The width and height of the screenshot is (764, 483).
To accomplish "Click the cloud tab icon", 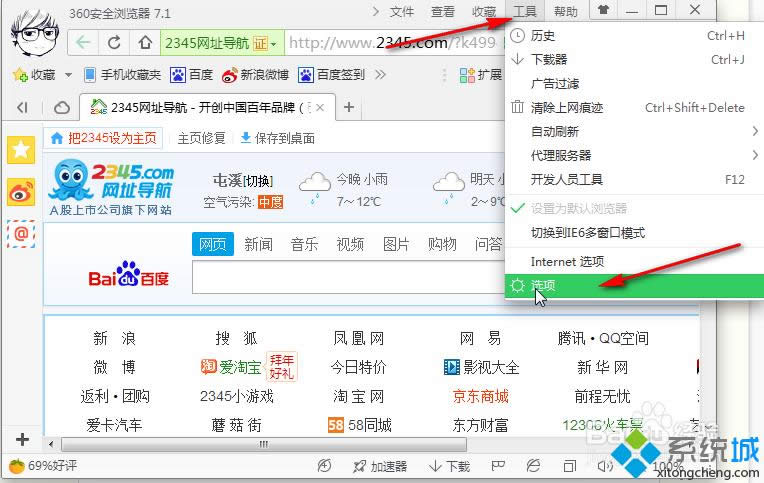I will click(x=61, y=107).
